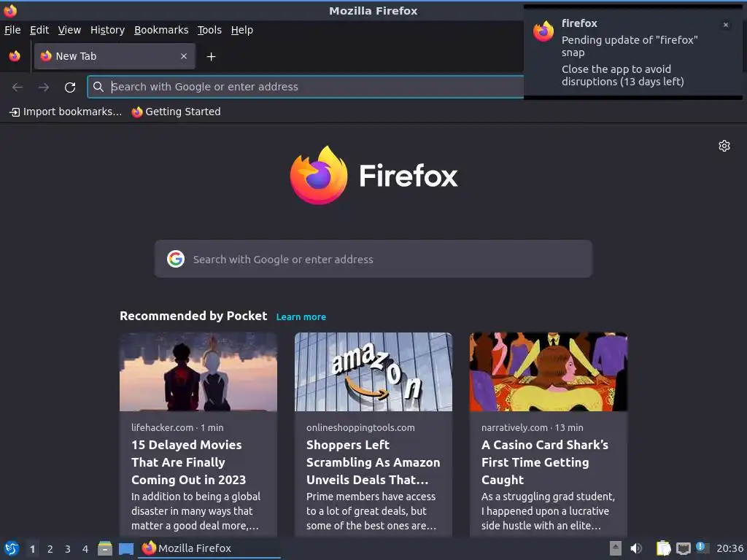Click Import bookmarks in bookmarks toolbar
The width and height of the screenshot is (747, 560).
[66, 112]
